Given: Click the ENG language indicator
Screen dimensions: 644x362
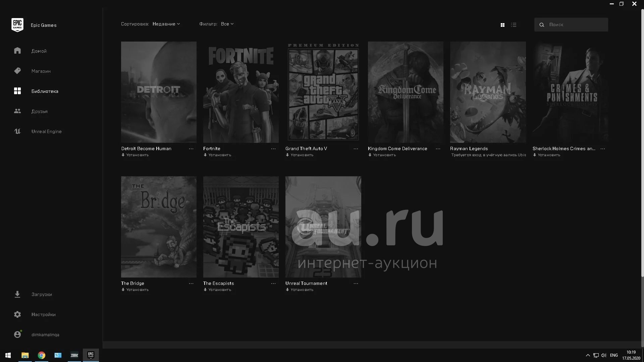Looking at the screenshot, I should (x=614, y=355).
